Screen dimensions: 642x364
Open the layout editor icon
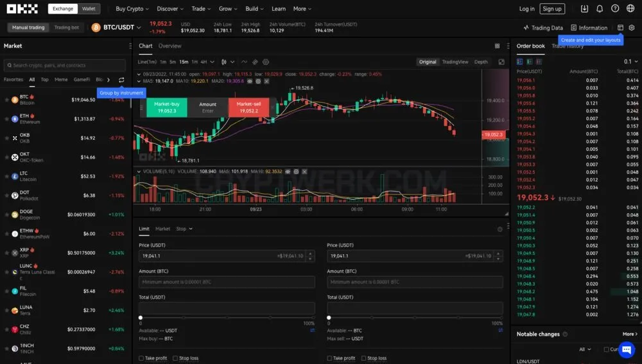pyautogui.click(x=620, y=28)
